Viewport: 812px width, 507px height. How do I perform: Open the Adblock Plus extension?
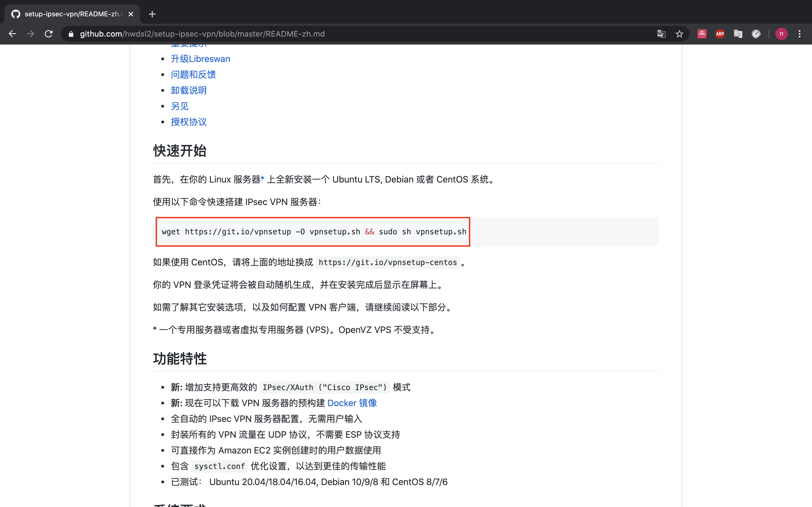[720, 34]
